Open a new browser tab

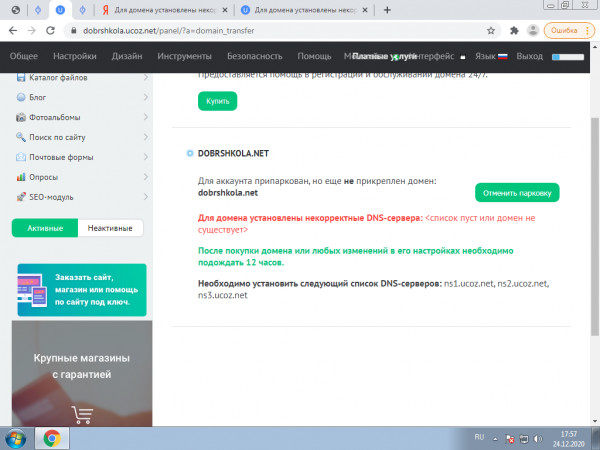coord(387,10)
